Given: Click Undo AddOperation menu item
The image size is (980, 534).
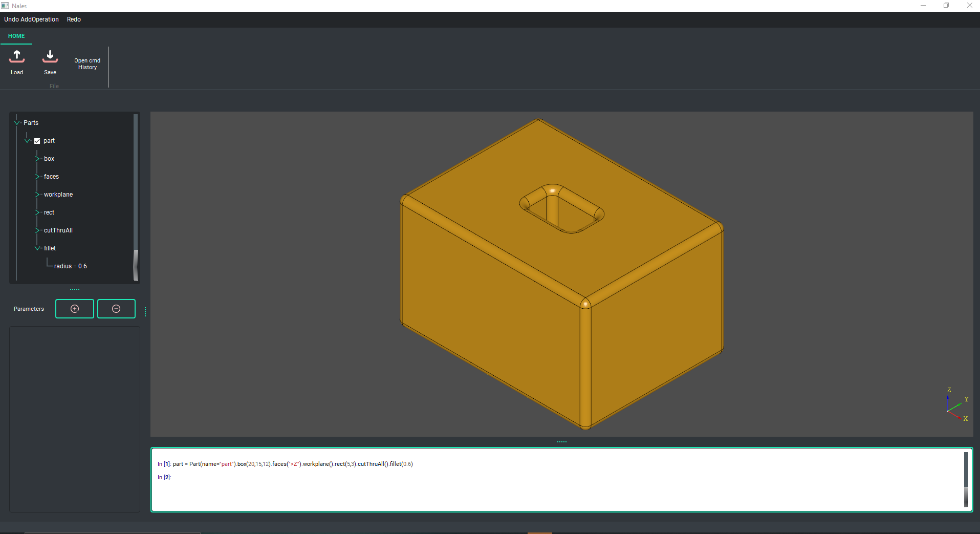Looking at the screenshot, I should coord(31,19).
